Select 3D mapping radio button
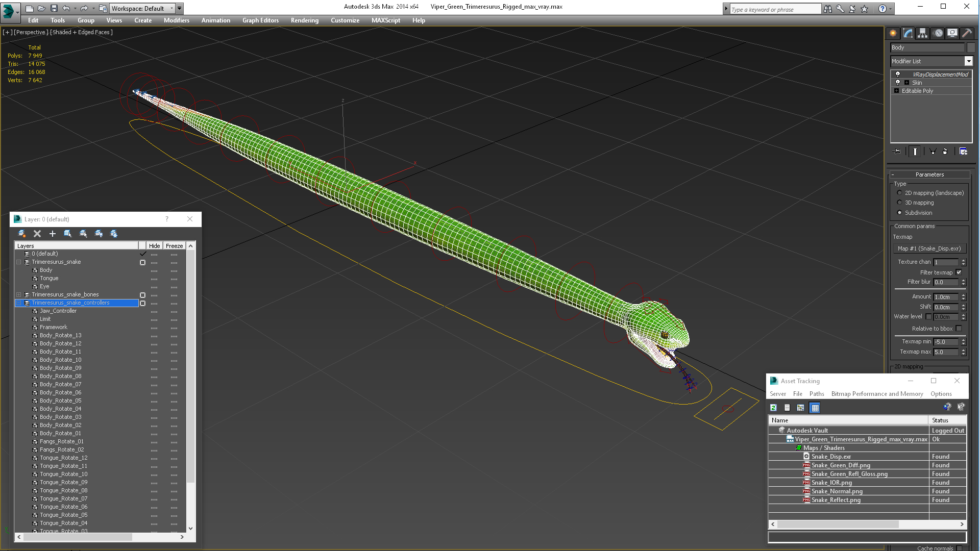The height and width of the screenshot is (551, 980). pos(899,203)
